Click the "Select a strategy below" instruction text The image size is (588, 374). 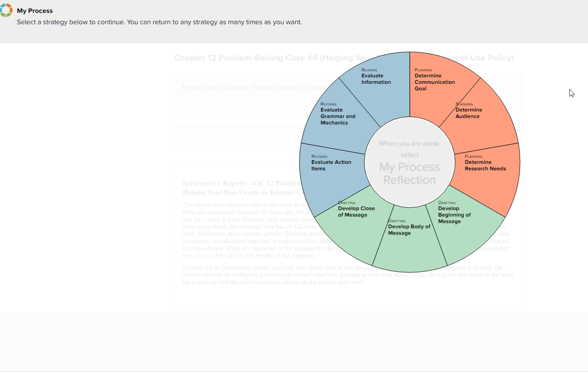[159, 22]
